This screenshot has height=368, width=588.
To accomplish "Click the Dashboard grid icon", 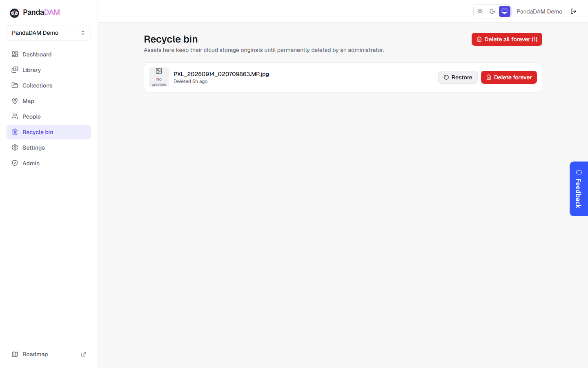I will [x=15, y=54].
